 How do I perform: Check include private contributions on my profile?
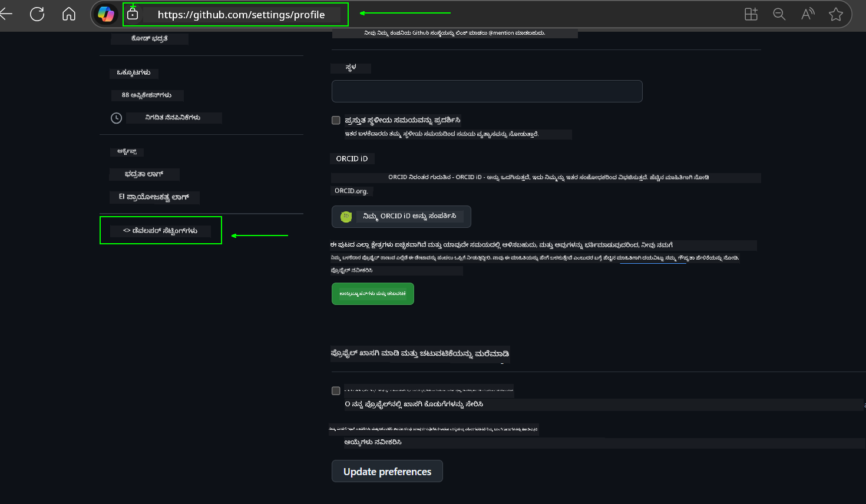[336, 390]
